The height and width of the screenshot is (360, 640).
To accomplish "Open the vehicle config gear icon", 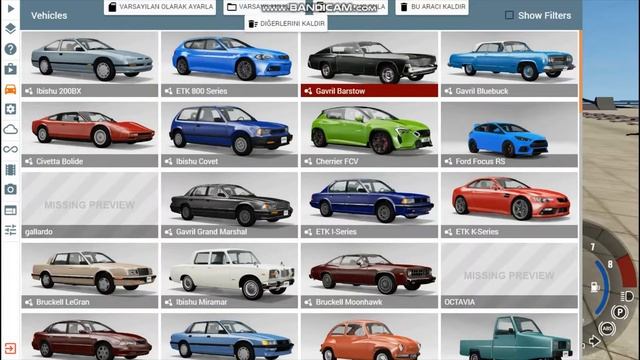I will 11,109.
